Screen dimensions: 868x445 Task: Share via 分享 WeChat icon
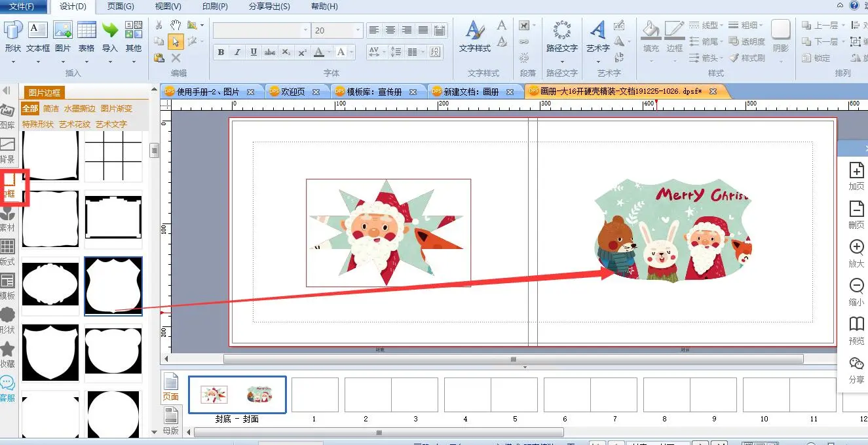coord(856,370)
